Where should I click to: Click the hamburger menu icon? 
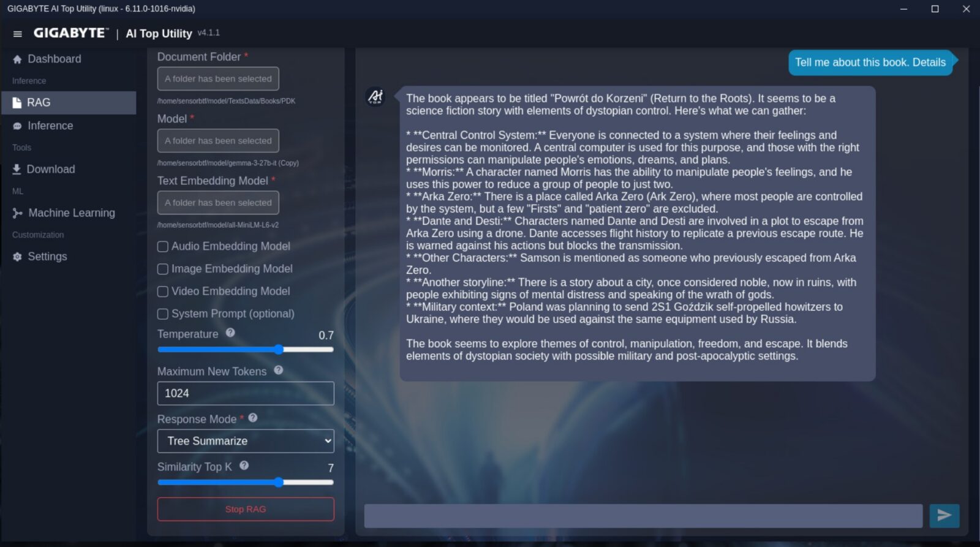tap(17, 34)
